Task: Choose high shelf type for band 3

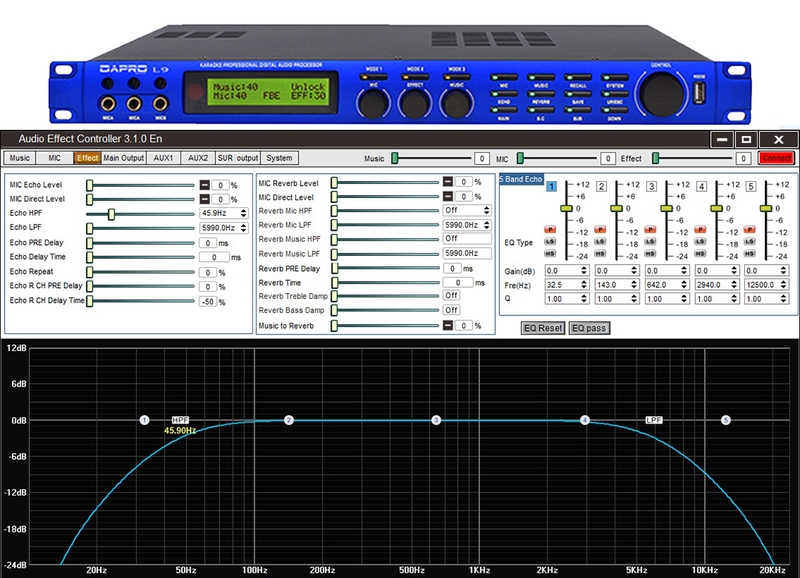Action: [x=650, y=254]
